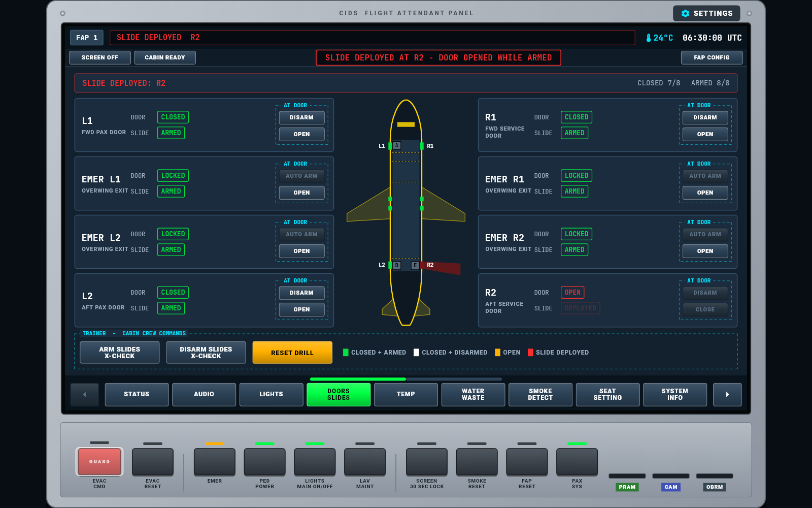The image size is (812, 508).
Task: Click the SCREEN 30 SEC LOCK key
Action: tap(427, 462)
